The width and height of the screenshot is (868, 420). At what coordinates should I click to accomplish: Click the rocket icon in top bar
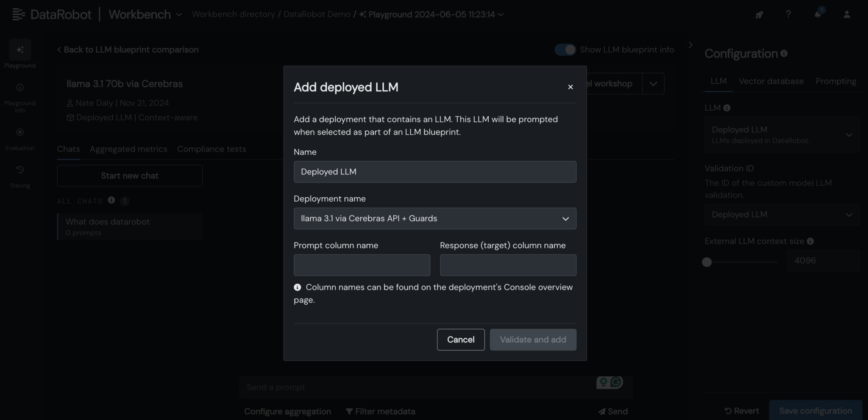pyautogui.click(x=759, y=15)
